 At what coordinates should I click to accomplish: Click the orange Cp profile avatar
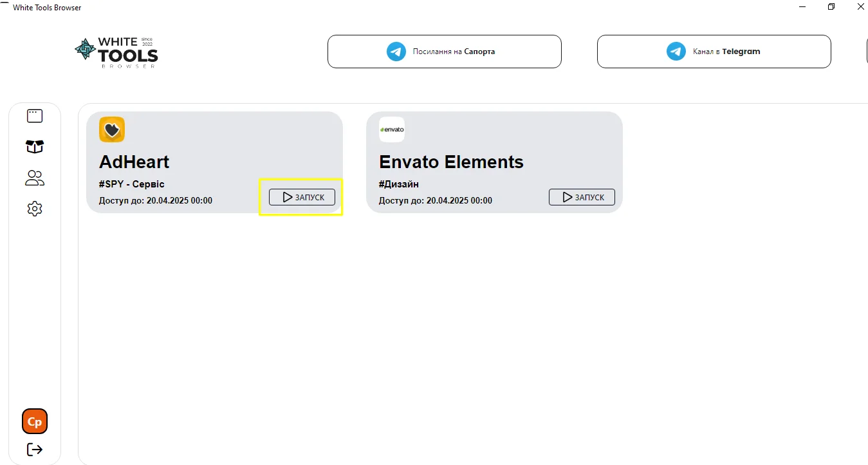35,422
